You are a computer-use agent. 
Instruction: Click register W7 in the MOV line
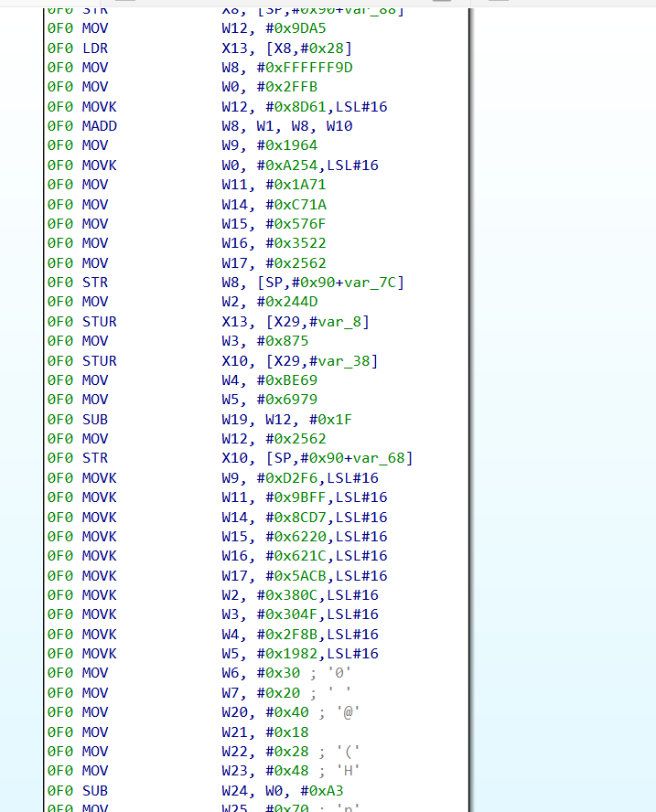(x=231, y=693)
